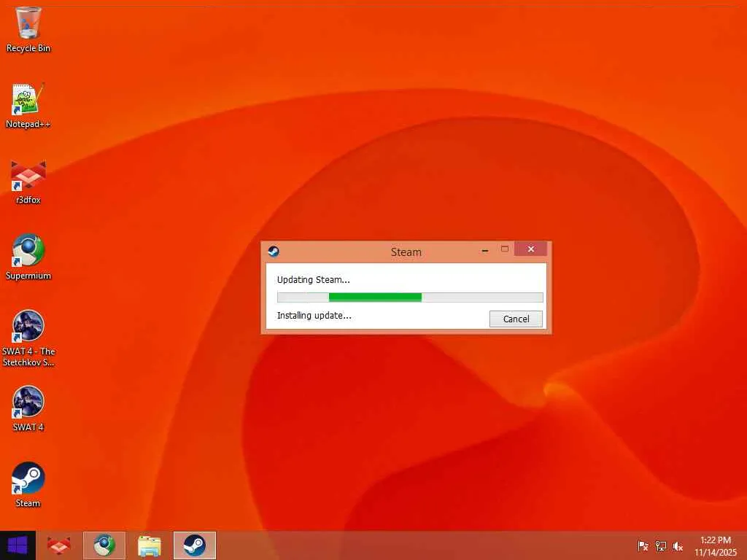
Task: Click the 'Installing update...' status text
Action: (314, 315)
